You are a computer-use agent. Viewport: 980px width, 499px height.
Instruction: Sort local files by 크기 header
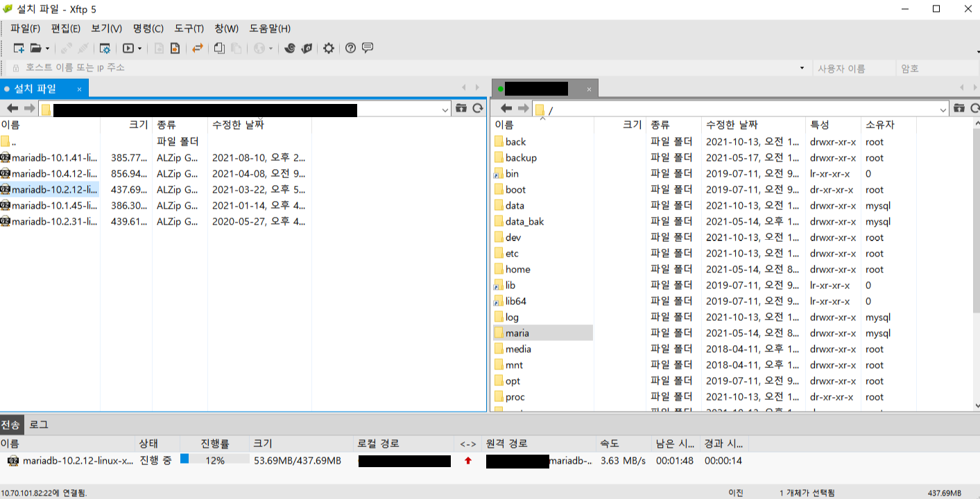[126, 125]
